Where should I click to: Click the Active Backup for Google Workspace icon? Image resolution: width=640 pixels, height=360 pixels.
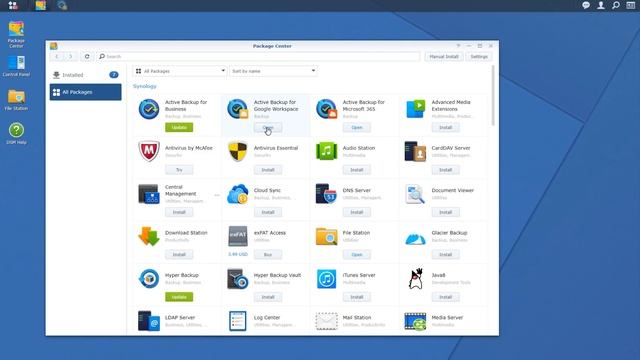click(238, 109)
